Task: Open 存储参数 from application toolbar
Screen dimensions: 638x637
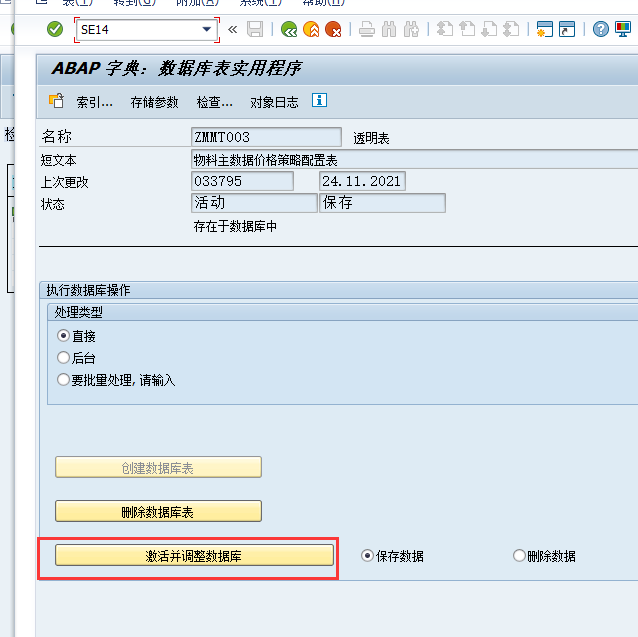Action: (x=154, y=102)
